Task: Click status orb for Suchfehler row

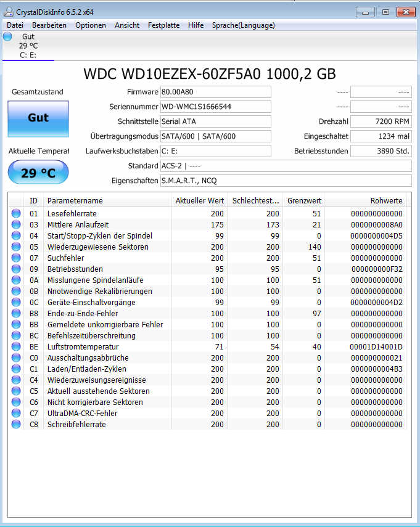Action: tap(16, 258)
